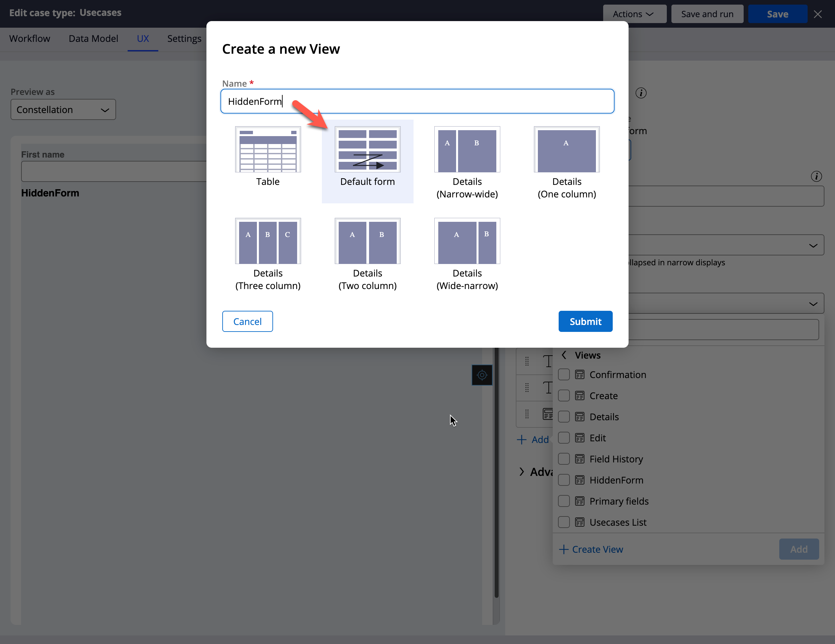The height and width of the screenshot is (644, 835).
Task: Grab the third row drag handle
Action: click(527, 414)
